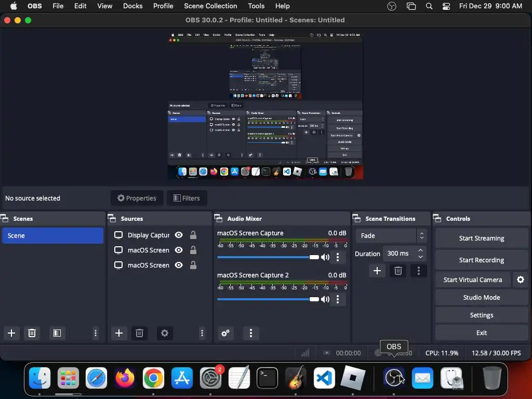The height and width of the screenshot is (399, 532).
Task: Open the View menu
Action: click(x=105, y=6)
